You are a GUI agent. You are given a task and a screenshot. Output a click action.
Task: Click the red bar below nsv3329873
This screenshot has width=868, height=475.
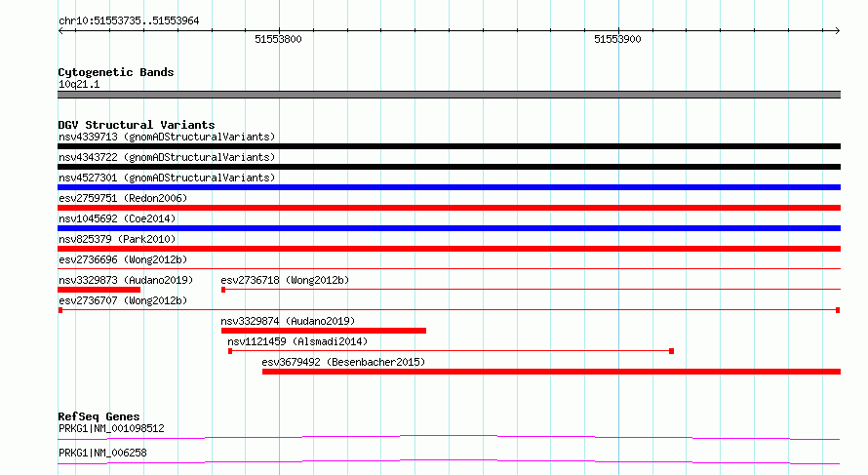click(x=99, y=290)
